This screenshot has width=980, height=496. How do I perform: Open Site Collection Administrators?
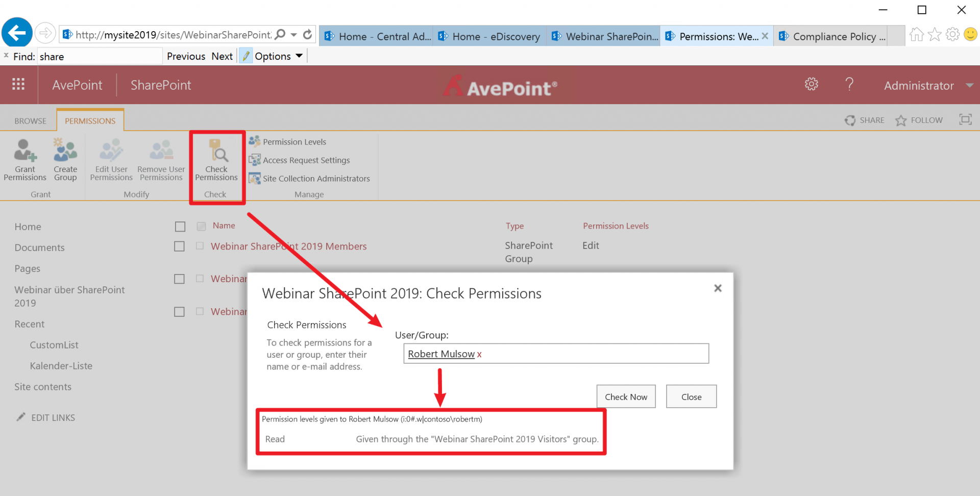[x=316, y=178]
